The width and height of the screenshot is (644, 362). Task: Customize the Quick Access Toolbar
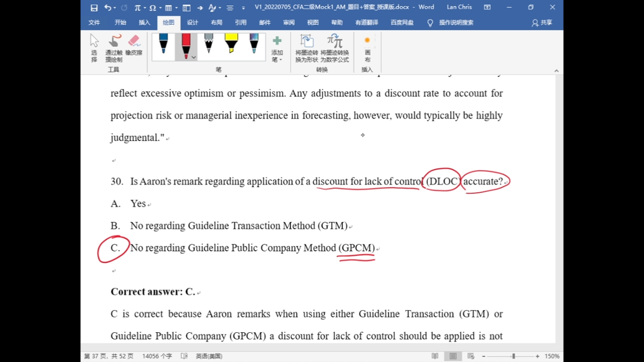(x=243, y=7)
